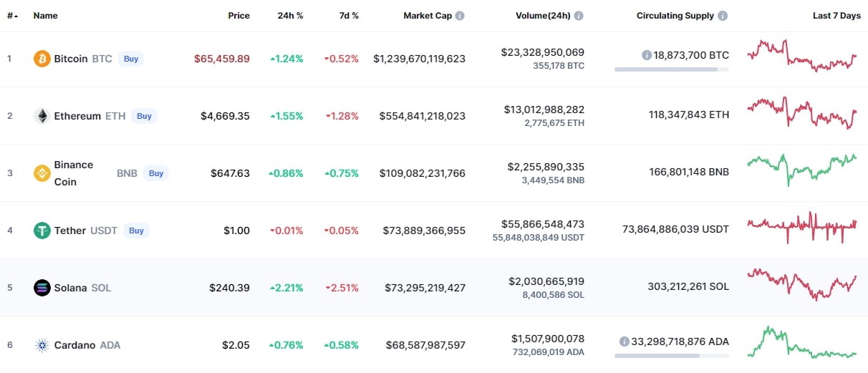Click the Buy button for Binance Coin
This screenshot has width=868, height=373.
156,173
